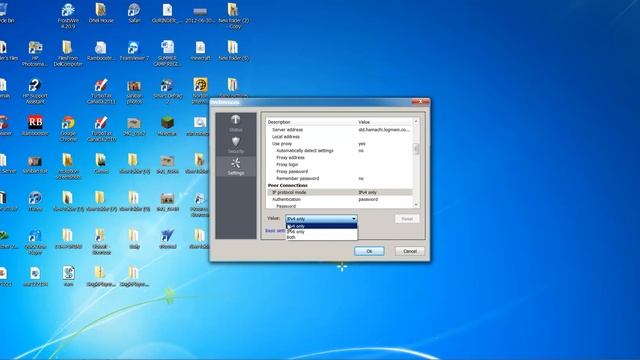
Task: Select the Automatically detect settings row
Action: pyautogui.click(x=340, y=151)
